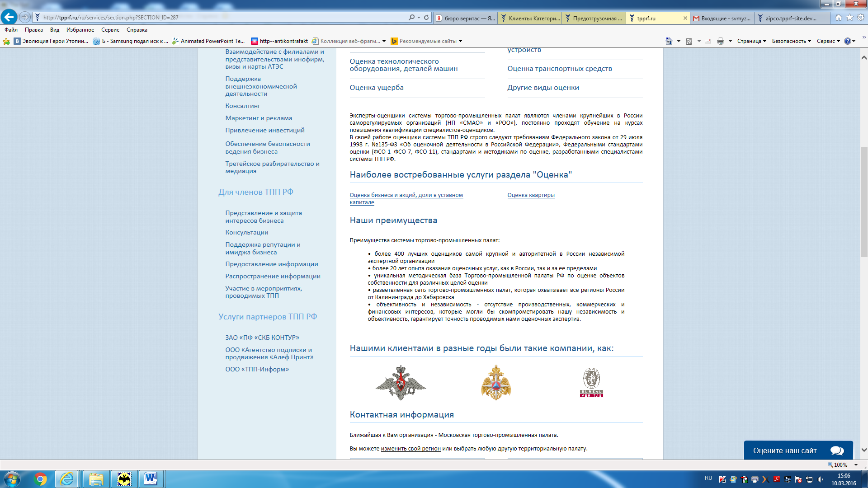Image resolution: width=868 pixels, height=488 pixels.
Task: Open the Файл menu
Action: (11, 30)
